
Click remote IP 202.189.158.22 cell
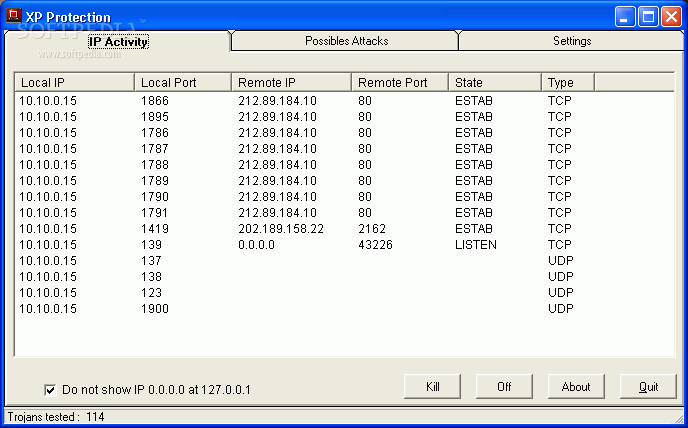pyautogui.click(x=281, y=229)
